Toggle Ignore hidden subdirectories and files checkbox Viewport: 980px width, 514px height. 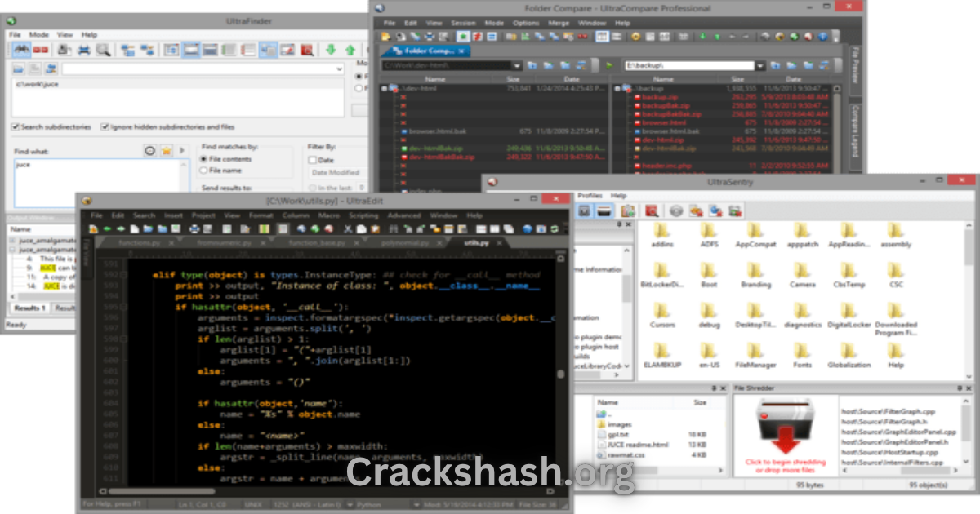105,127
